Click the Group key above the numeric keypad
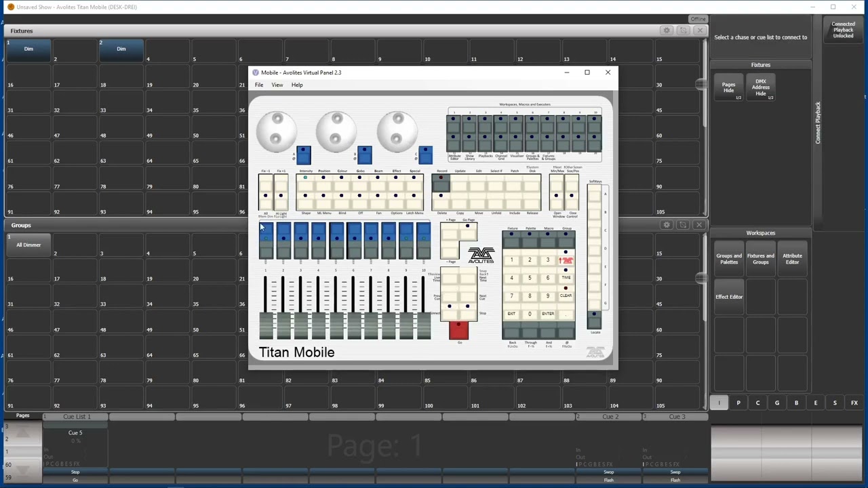 pos(566,240)
